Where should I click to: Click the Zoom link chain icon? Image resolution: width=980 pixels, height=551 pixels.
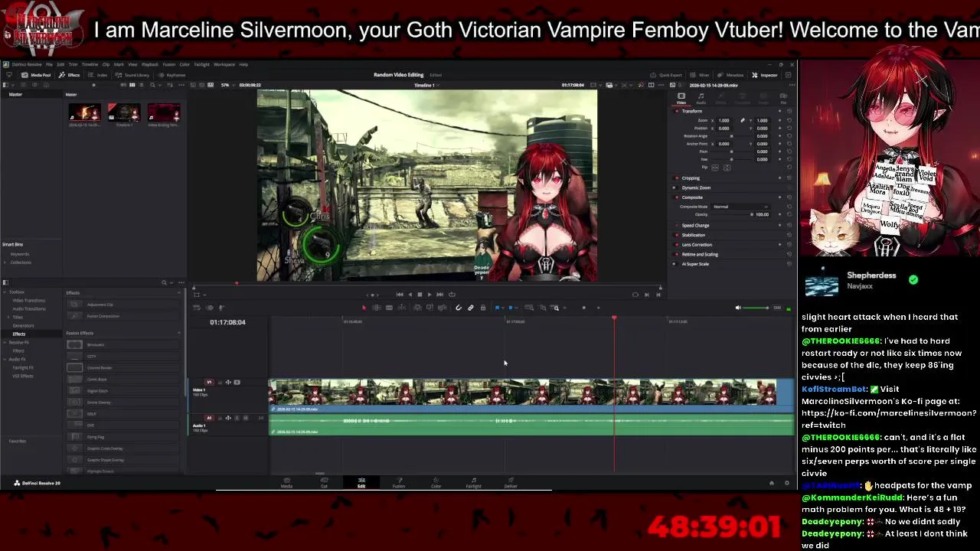742,120
